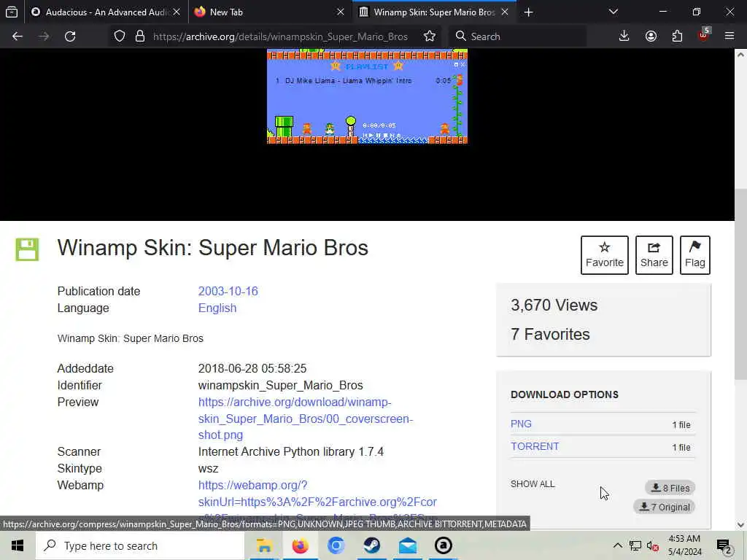Click the Super Mario skin preview image
The image size is (747, 560).
367,97
